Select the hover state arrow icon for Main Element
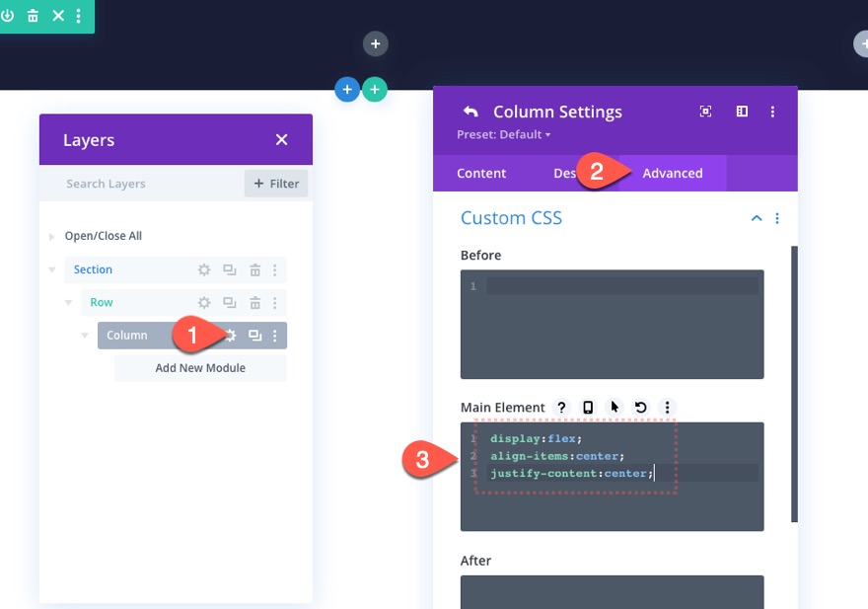This screenshot has height=609, width=868. (x=614, y=408)
